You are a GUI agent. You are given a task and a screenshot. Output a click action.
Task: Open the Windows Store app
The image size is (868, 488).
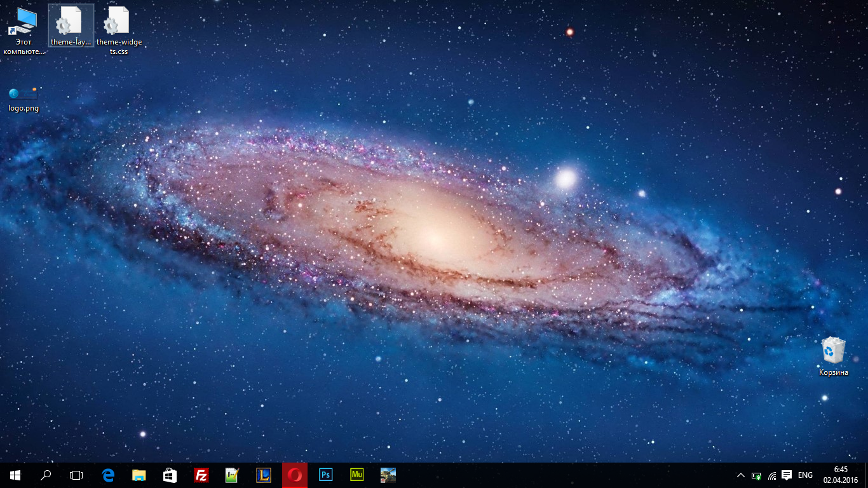click(x=170, y=475)
